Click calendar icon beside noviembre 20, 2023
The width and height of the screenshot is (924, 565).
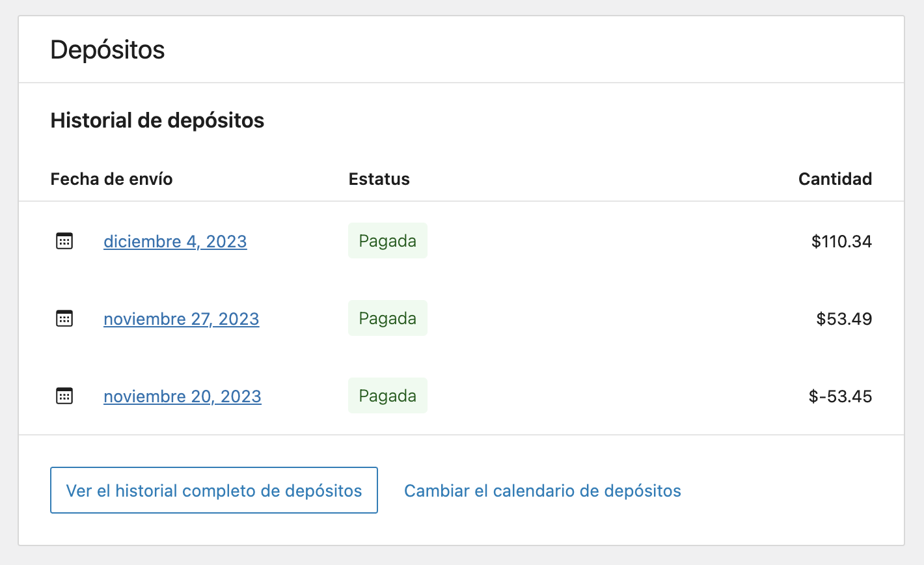pos(64,396)
